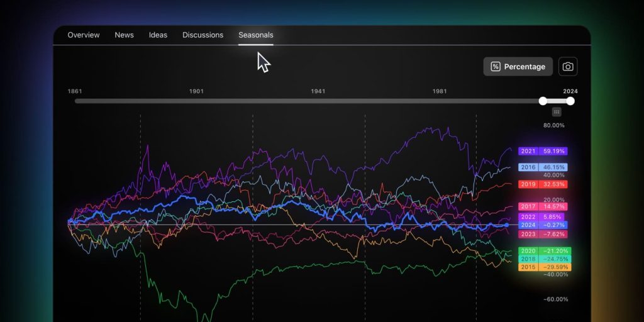Screen dimensions: 644x322
Task: Click the left handle of year range slider
Action: [543, 101]
